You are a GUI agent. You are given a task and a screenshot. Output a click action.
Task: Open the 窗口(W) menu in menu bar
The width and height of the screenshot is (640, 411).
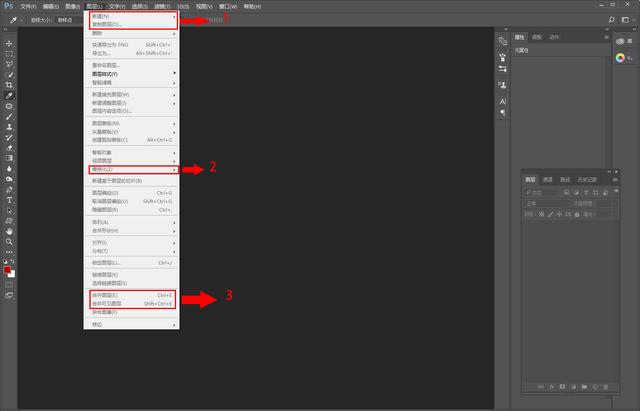tap(228, 7)
